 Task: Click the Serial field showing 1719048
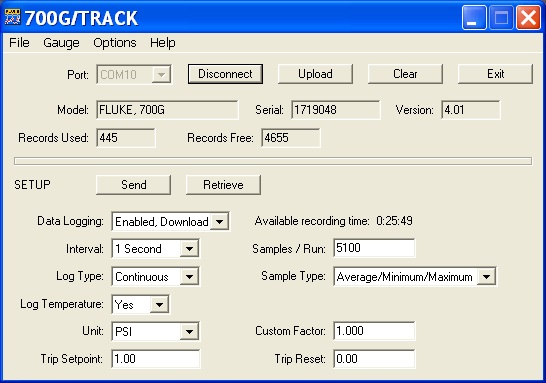coord(336,110)
